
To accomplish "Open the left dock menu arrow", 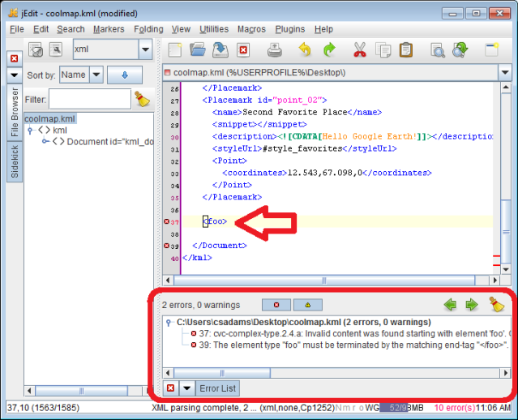I will [x=15, y=75].
